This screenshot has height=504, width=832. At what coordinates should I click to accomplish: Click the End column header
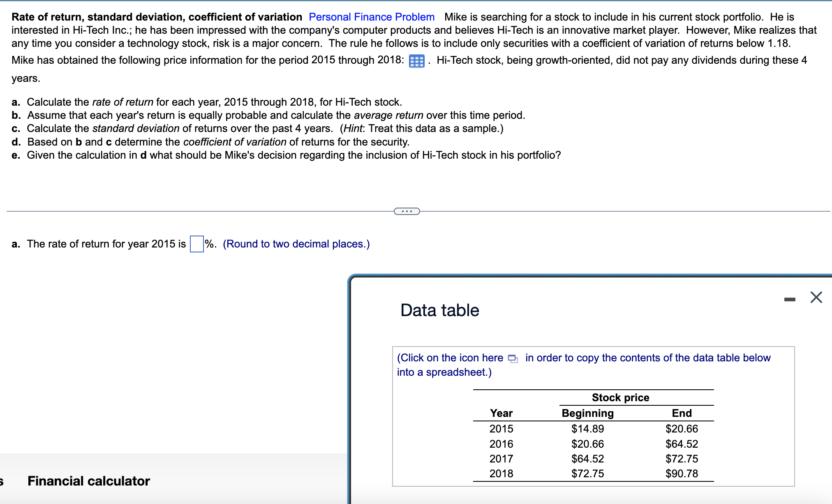click(682, 413)
